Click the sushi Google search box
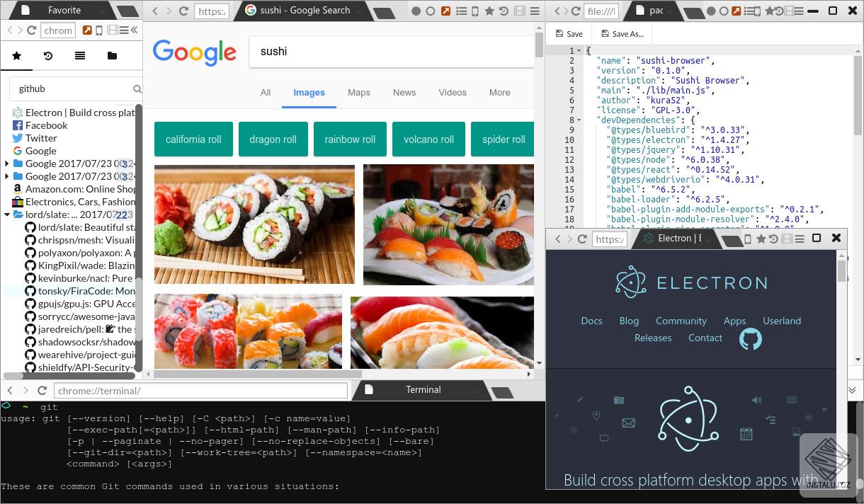The image size is (864, 504). coord(392,52)
